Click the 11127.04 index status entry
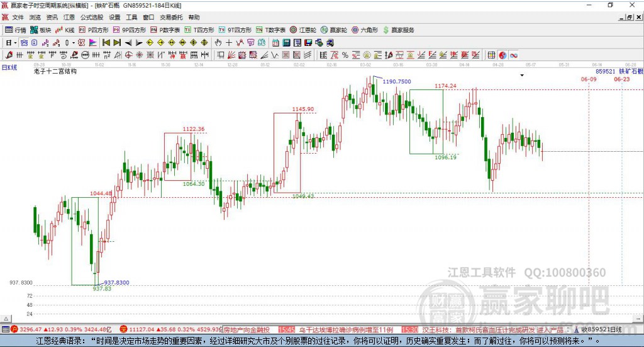 coord(171,329)
